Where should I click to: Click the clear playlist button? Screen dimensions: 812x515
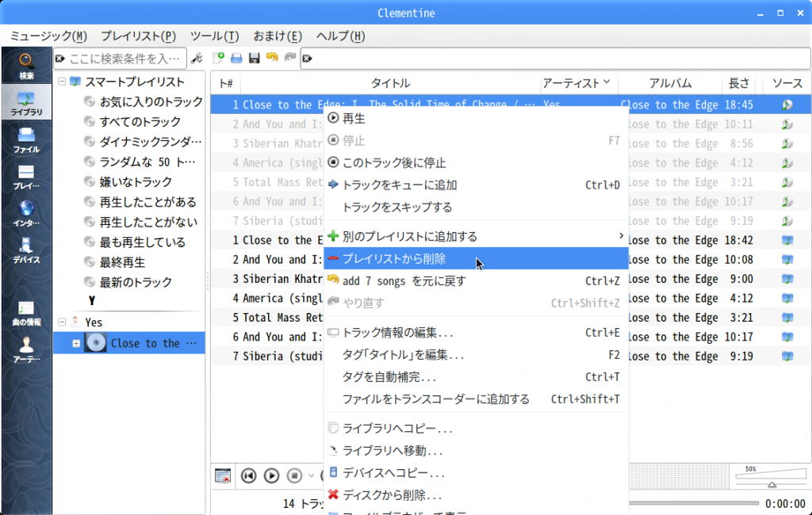click(223, 475)
